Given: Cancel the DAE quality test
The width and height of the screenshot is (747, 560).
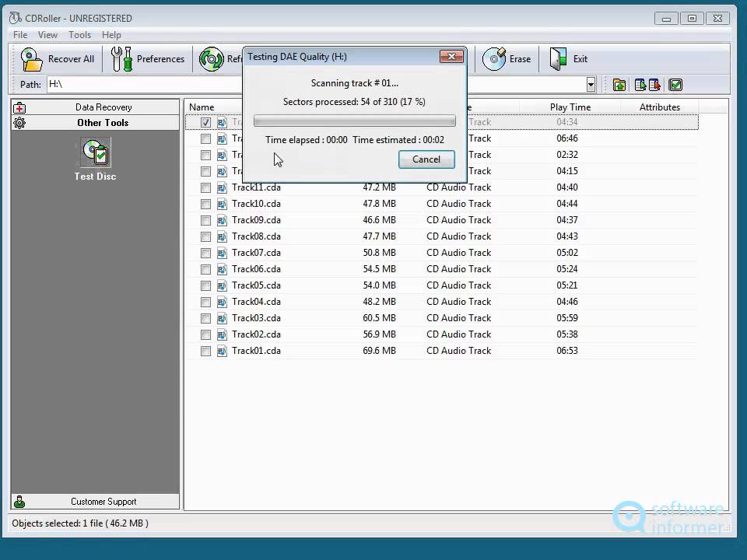Looking at the screenshot, I should (x=426, y=159).
